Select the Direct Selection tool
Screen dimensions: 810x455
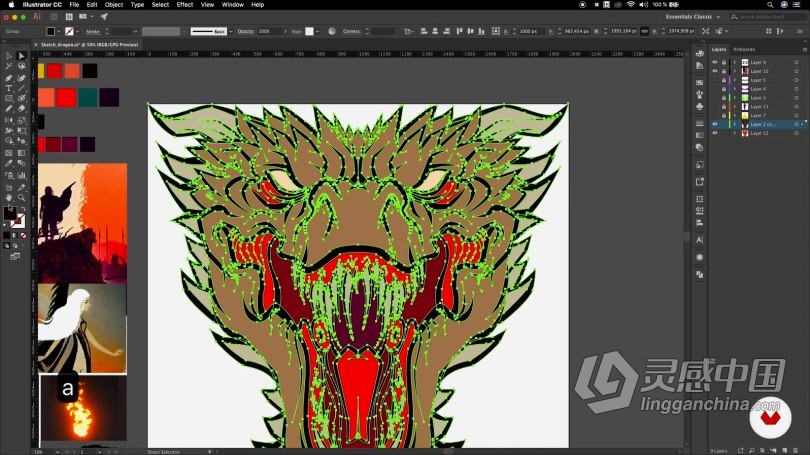21,56
